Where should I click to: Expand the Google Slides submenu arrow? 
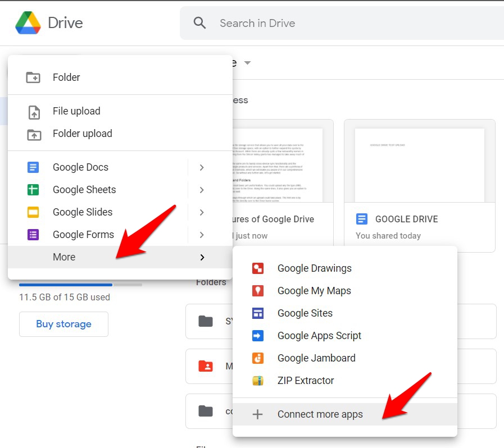(x=202, y=212)
